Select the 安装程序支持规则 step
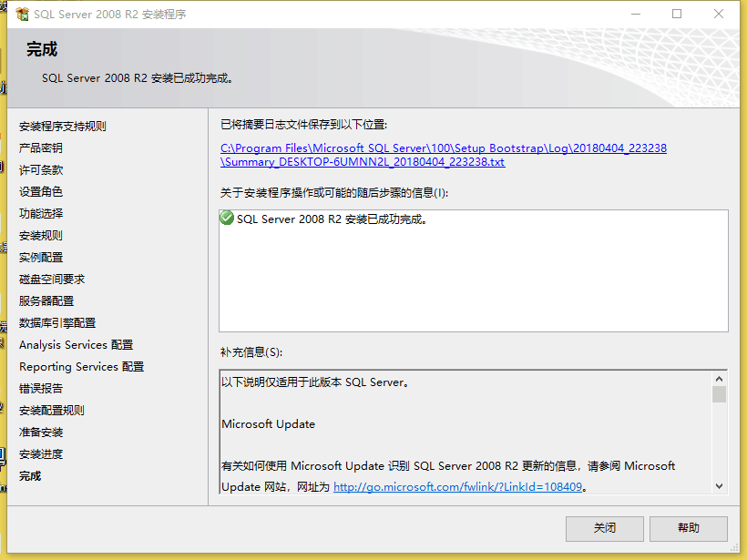The width and height of the screenshot is (747, 560). point(63,127)
